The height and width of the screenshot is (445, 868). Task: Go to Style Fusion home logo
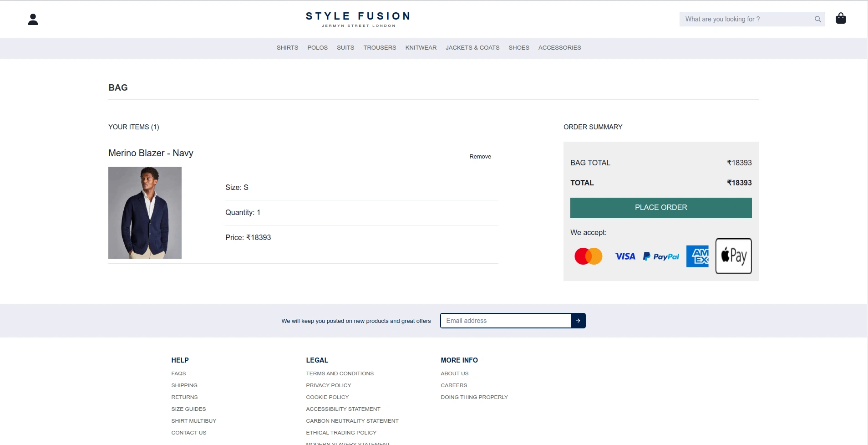[358, 19]
